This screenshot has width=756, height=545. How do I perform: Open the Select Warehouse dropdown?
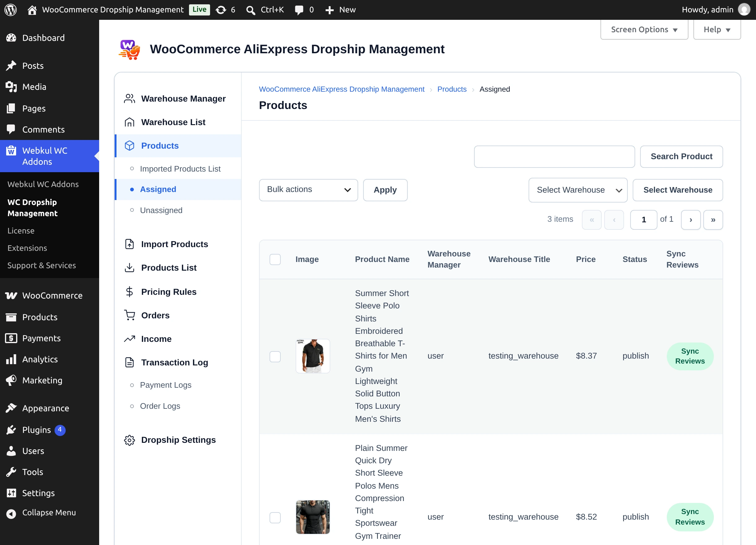(578, 190)
